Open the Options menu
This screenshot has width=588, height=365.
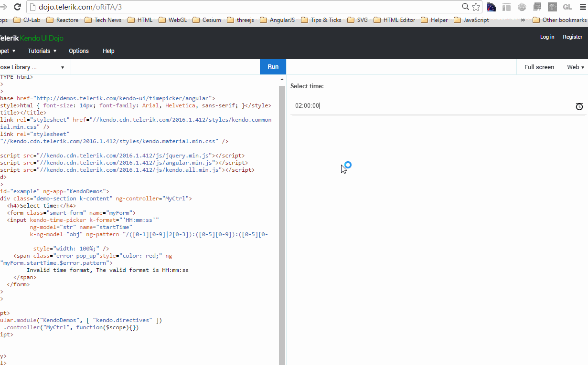[79, 51]
